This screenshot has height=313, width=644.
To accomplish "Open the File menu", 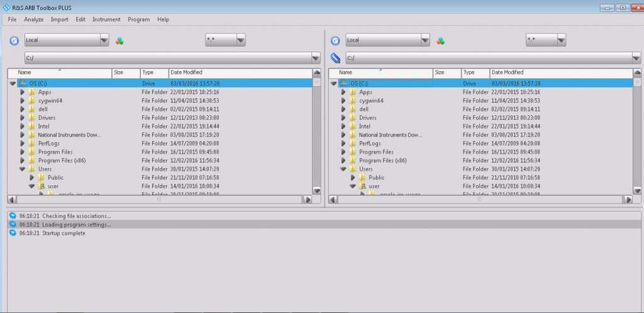I will [12, 20].
